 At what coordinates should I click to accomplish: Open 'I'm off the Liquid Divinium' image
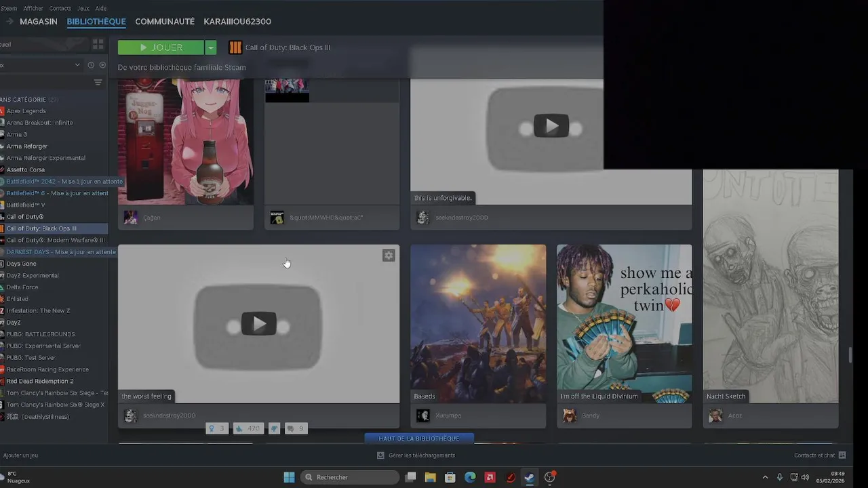(625, 324)
